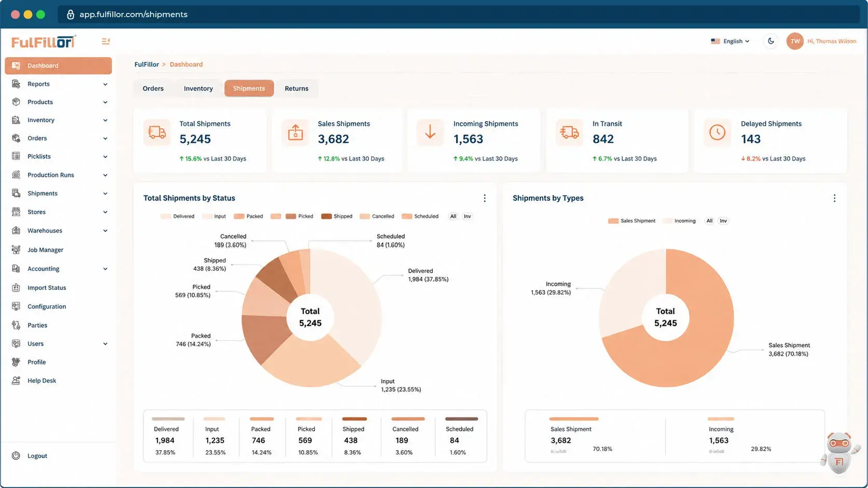Expand the Production Runs chevron
Viewport: 868px width, 488px height.
point(105,175)
